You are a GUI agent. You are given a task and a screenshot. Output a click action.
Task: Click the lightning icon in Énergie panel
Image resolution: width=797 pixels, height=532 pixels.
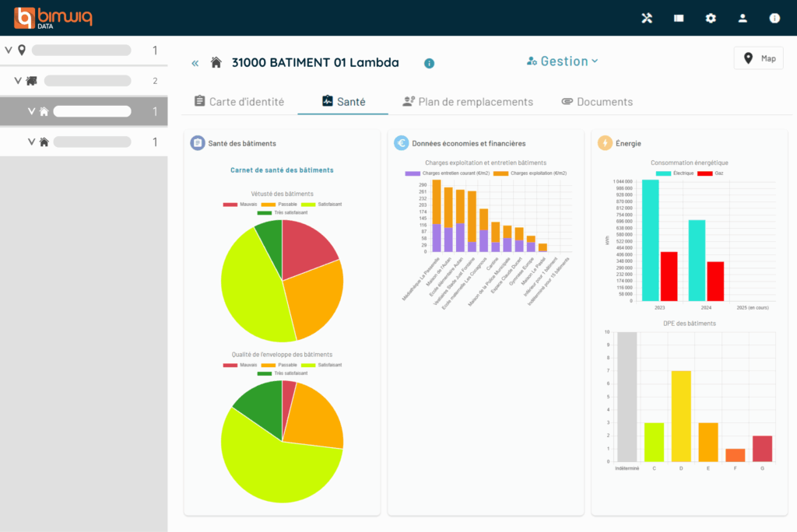pos(605,143)
